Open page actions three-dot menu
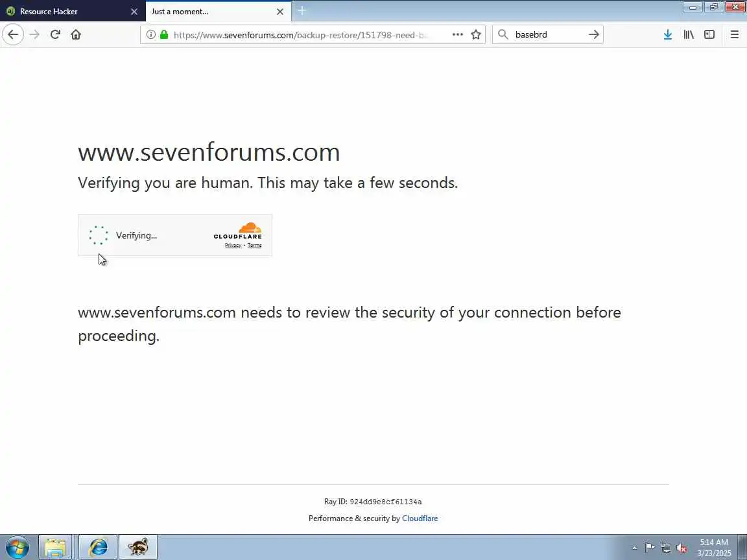The height and width of the screenshot is (560, 747). point(457,34)
